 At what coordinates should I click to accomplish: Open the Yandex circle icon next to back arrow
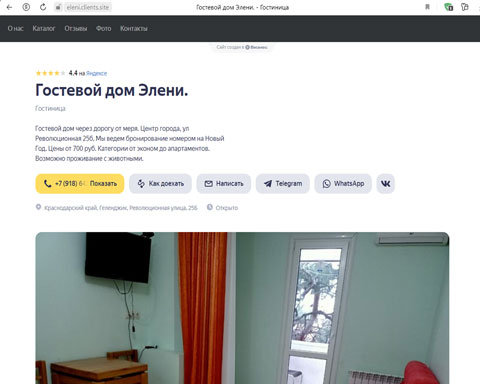(x=26, y=7)
